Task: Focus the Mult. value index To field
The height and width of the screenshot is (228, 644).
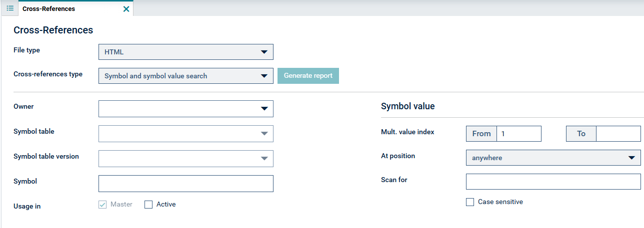Action: click(x=618, y=134)
